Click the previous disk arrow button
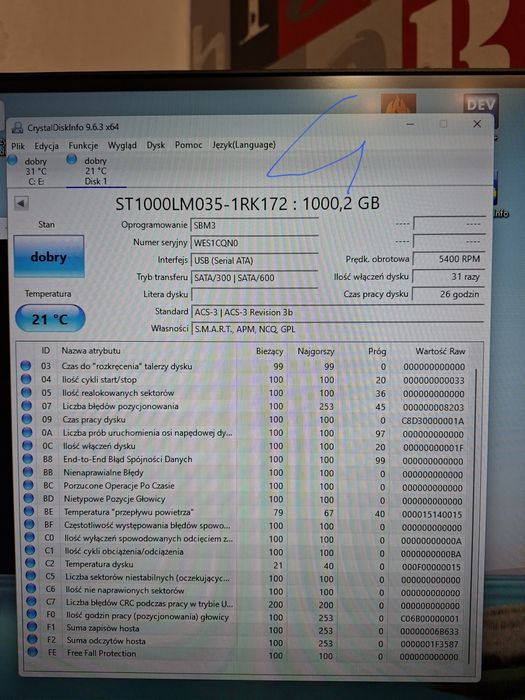This screenshot has width=525, height=700. 21,204
